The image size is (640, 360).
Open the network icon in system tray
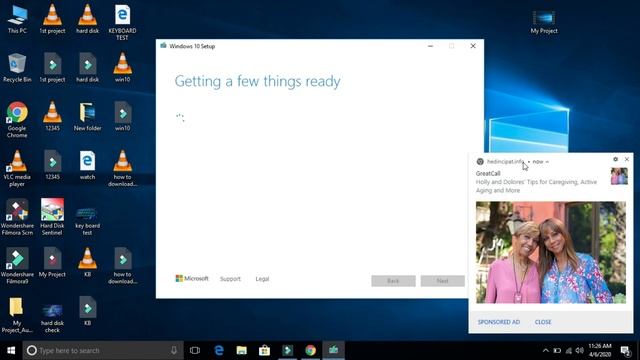pyautogui.click(x=569, y=350)
